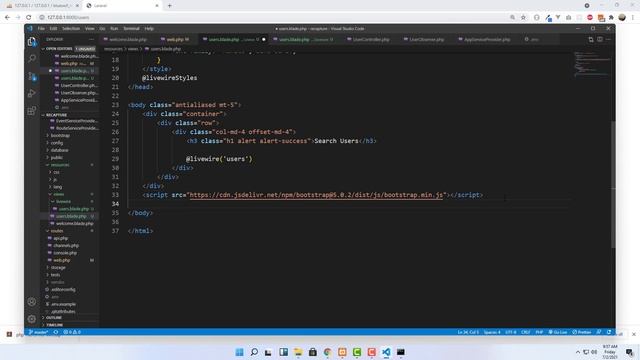Collapse the Open Editors section

[x=58, y=49]
